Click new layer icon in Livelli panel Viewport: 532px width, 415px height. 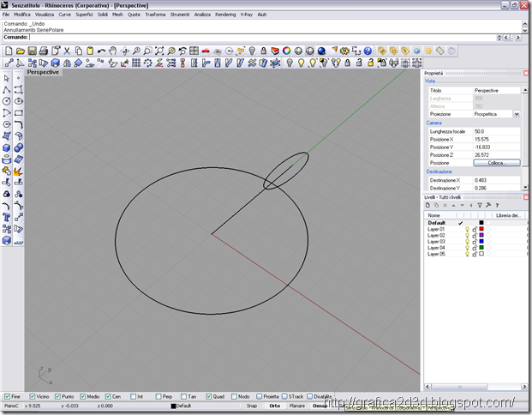click(x=427, y=205)
